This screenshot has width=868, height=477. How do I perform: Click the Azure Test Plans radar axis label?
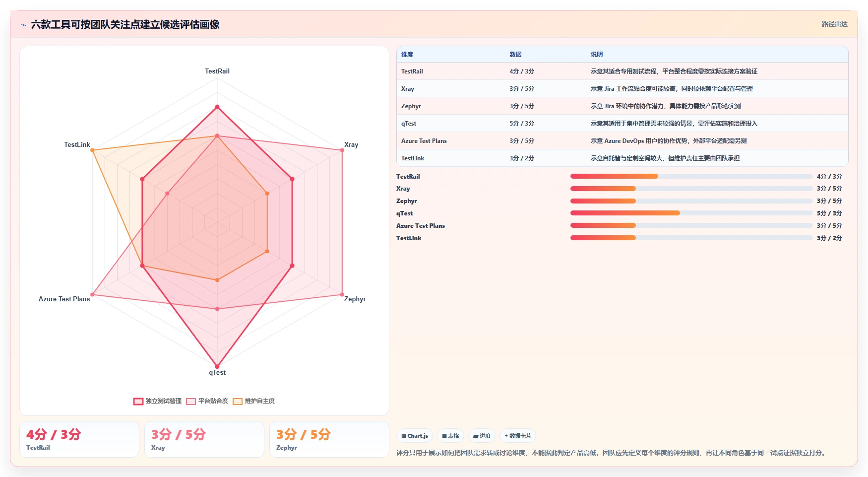point(64,299)
